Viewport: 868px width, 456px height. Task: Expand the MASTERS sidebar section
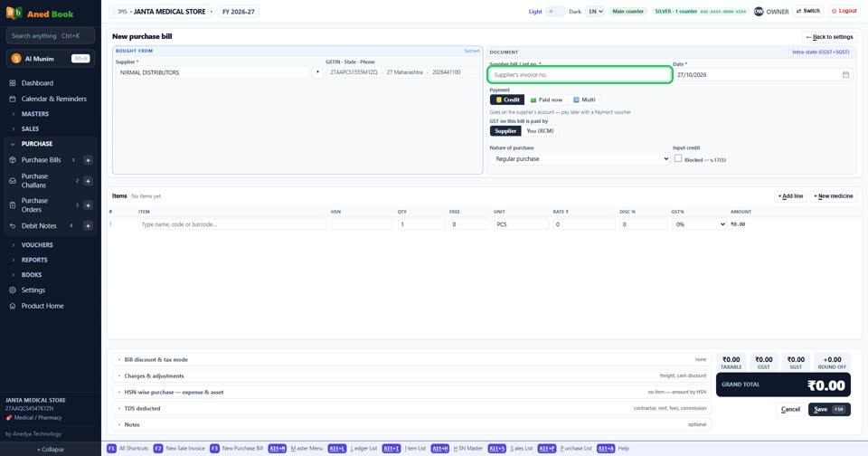click(35, 114)
